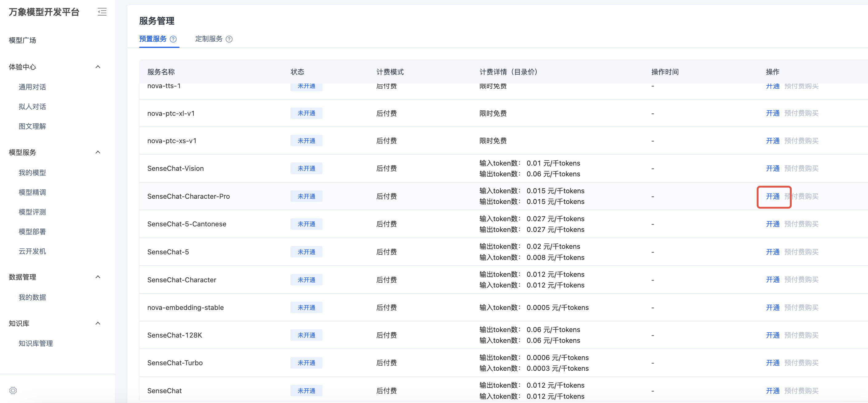Collapse the sidebar using the menu fold icon

[102, 12]
